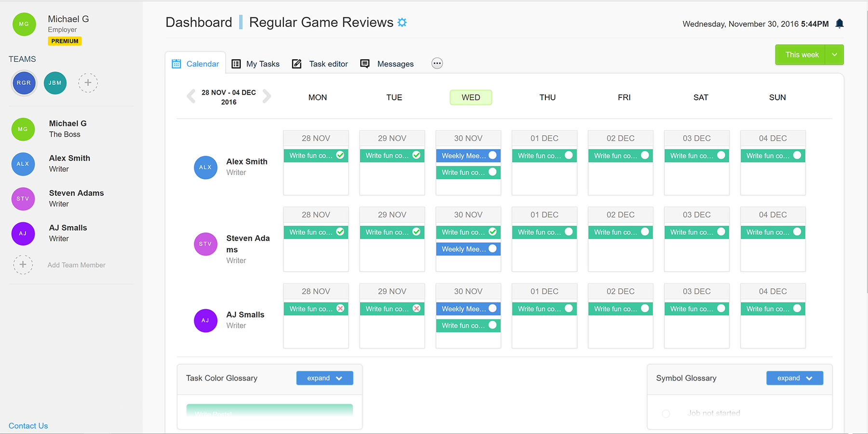The image size is (868, 434).
Task: Toggle status of Steven Adams' 02 DEC task
Action: 645,231
